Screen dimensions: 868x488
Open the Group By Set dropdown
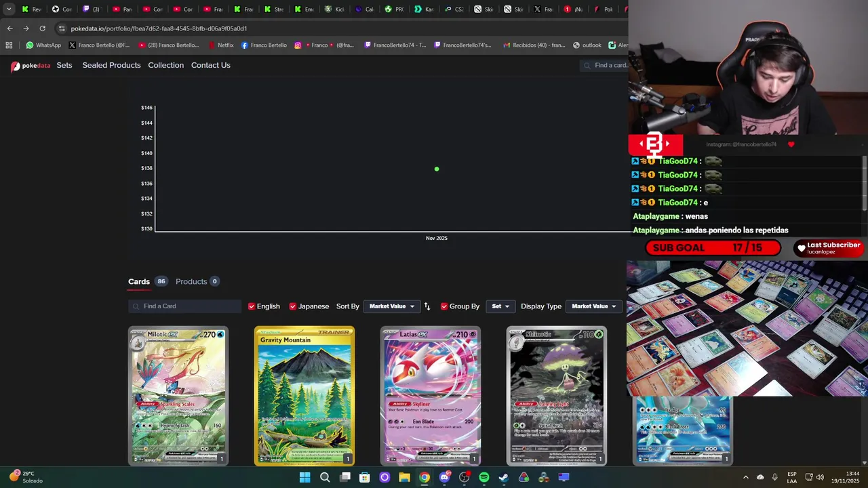click(500, 306)
